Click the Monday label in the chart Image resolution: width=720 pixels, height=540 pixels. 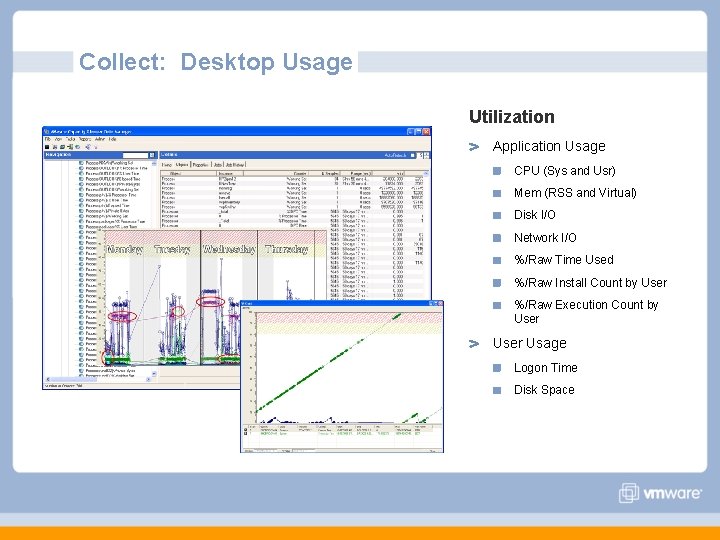[x=124, y=249]
